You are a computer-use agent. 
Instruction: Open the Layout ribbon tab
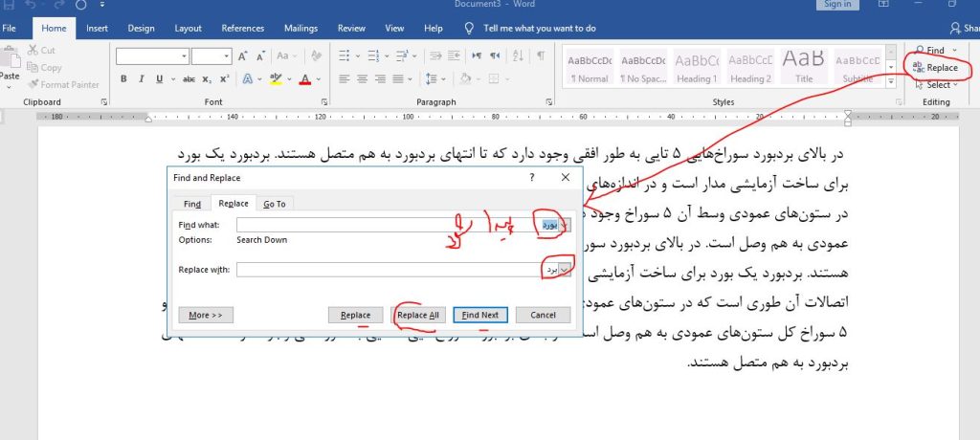click(188, 29)
